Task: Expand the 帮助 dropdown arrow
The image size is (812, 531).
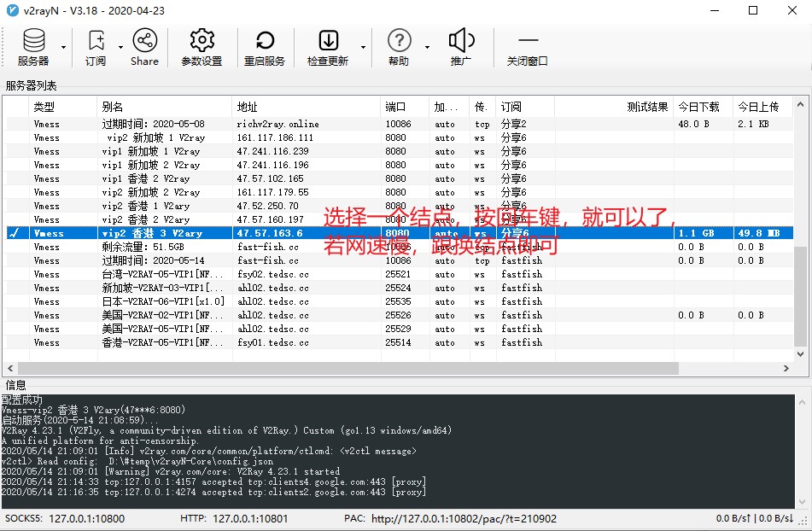Action: (x=427, y=47)
